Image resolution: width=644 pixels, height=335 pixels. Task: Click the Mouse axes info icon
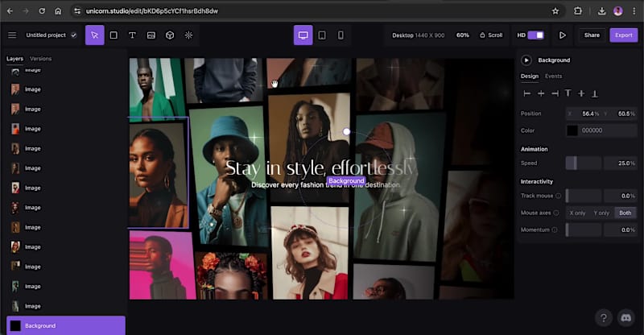(x=556, y=213)
